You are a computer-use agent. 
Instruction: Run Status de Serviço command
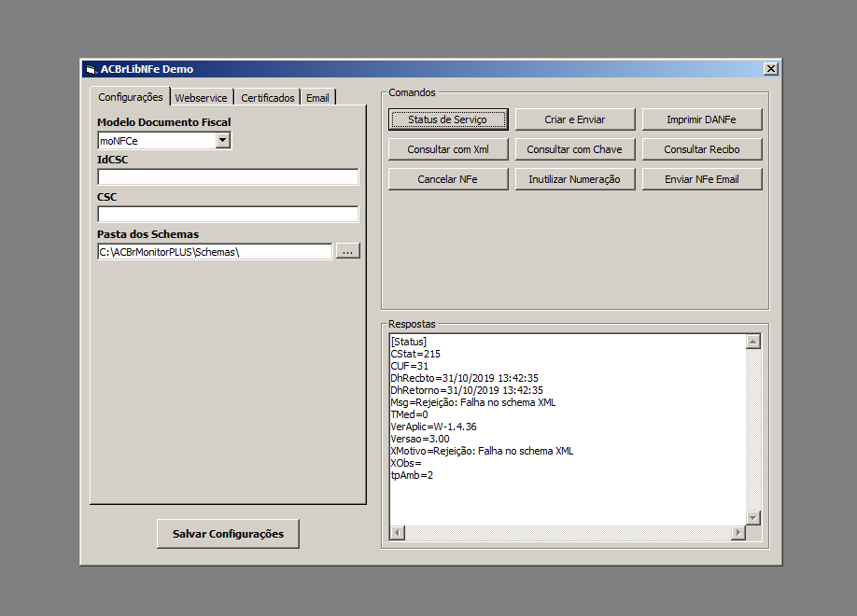[x=448, y=119]
